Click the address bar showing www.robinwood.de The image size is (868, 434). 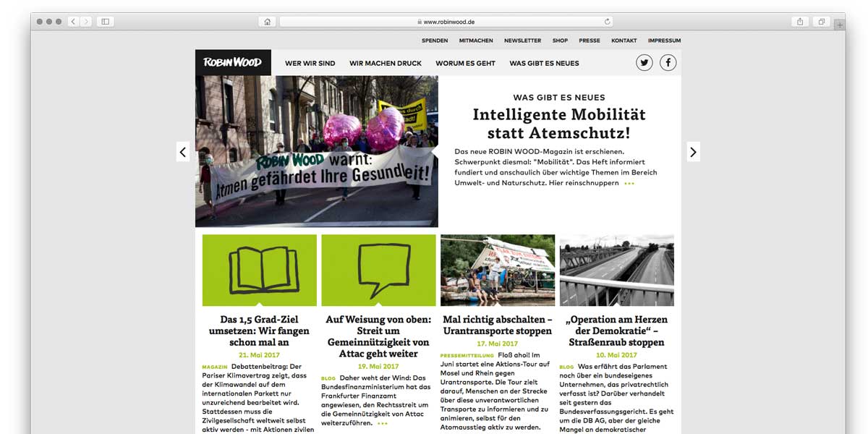(x=446, y=22)
